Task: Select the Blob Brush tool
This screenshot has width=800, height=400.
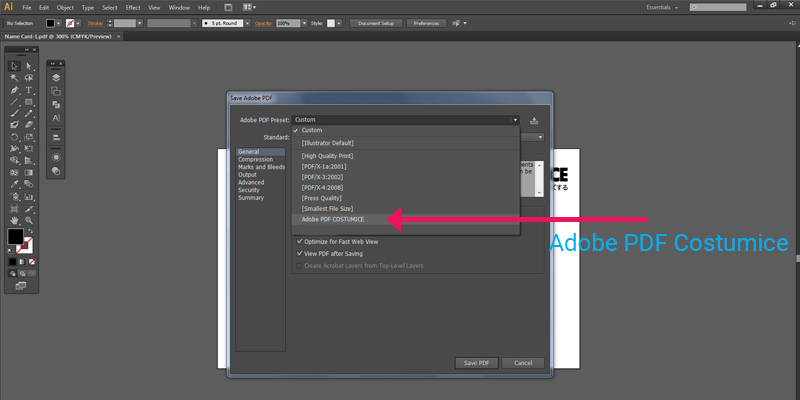Action: point(14,125)
